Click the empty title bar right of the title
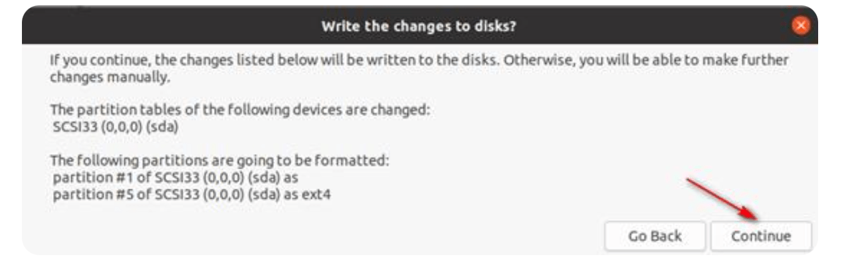The image size is (868, 271). [x=655, y=27]
